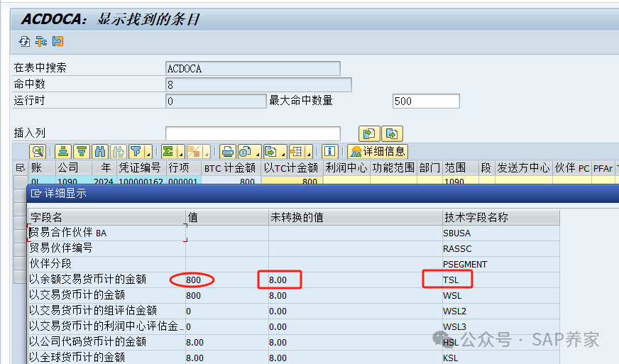Click the Print icon in ALV toolbar
The height and width of the screenshot is (364, 619).
(x=228, y=152)
